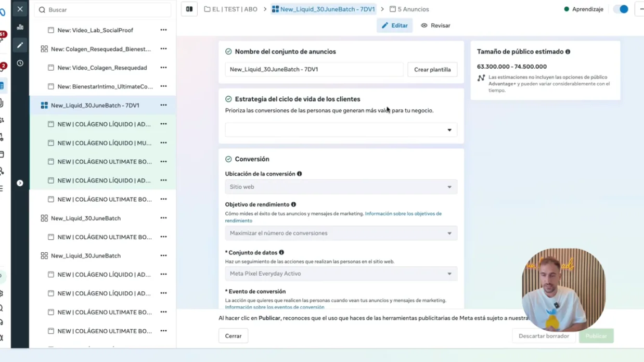This screenshot has width=644, height=362.
Task: Go to EL | TEST | ABO campaign breadcrumb
Action: point(235,9)
